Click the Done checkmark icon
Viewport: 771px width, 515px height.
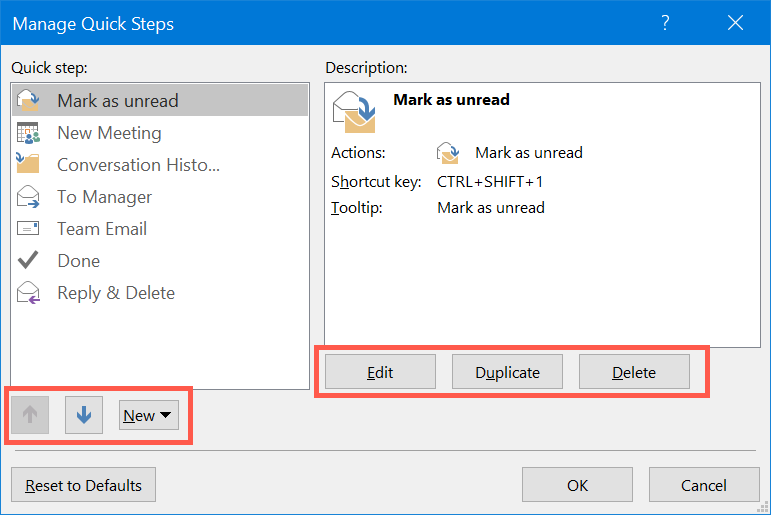28,261
